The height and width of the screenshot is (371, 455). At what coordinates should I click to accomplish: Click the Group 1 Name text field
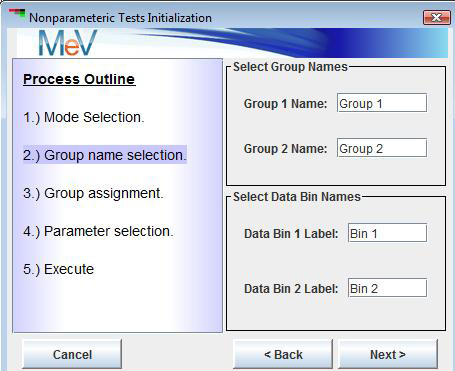(382, 103)
